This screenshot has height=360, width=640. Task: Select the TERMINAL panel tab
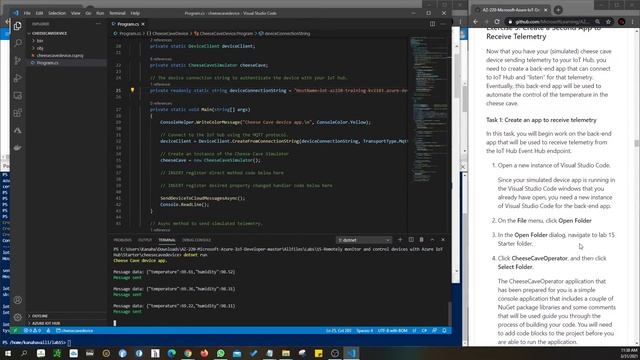[167, 240]
